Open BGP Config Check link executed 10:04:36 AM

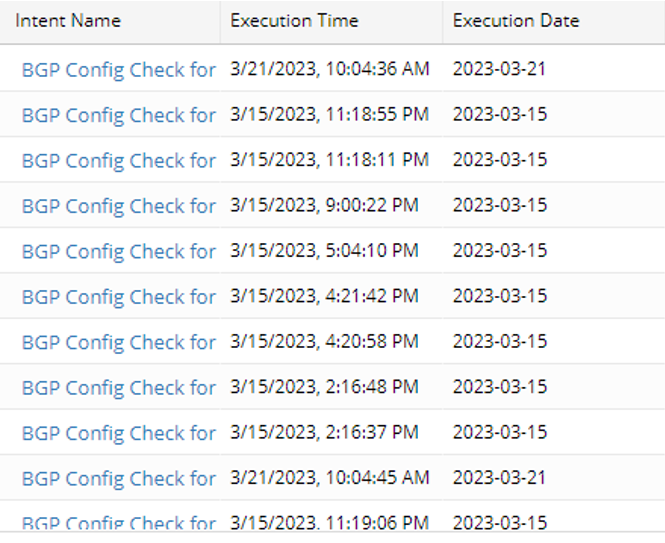118,70
